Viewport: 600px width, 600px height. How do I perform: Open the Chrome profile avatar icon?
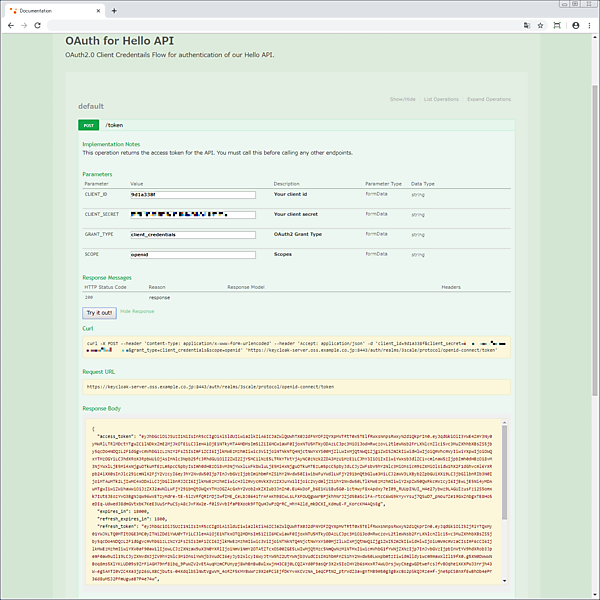(576, 24)
